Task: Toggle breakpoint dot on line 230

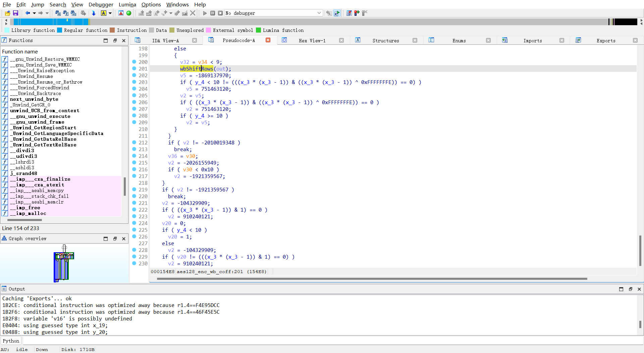Action: pos(134,263)
